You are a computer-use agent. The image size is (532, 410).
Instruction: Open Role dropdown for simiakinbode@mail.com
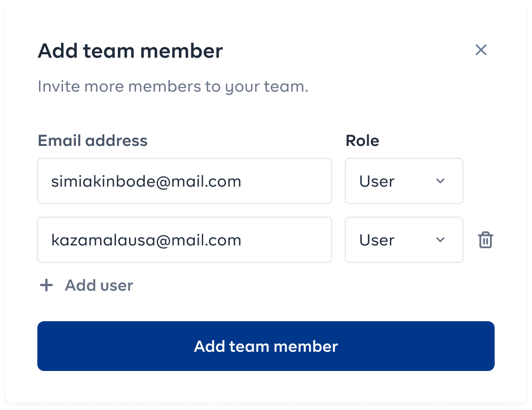[404, 181]
